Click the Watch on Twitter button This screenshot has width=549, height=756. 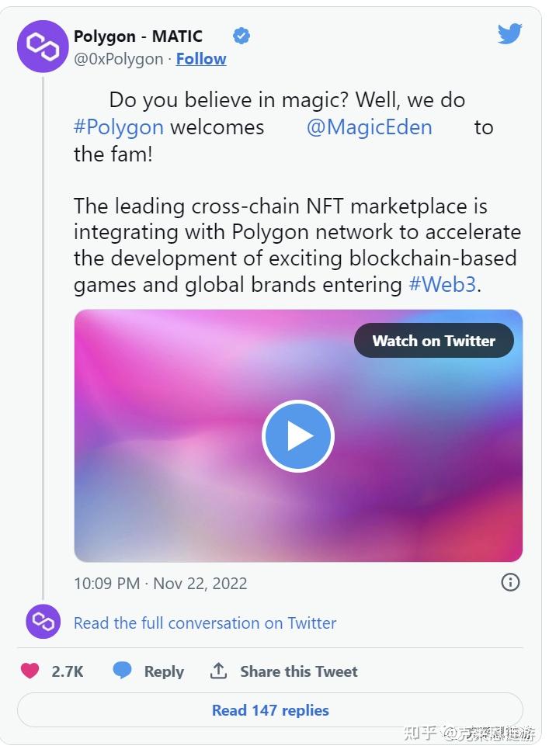(x=433, y=340)
